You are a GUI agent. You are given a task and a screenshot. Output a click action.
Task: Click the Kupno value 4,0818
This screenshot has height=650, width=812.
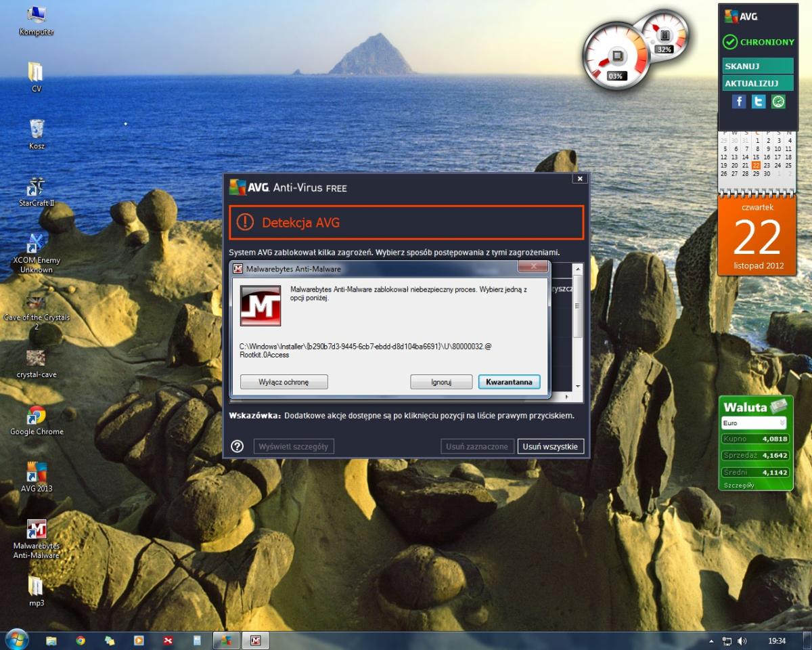pos(775,439)
